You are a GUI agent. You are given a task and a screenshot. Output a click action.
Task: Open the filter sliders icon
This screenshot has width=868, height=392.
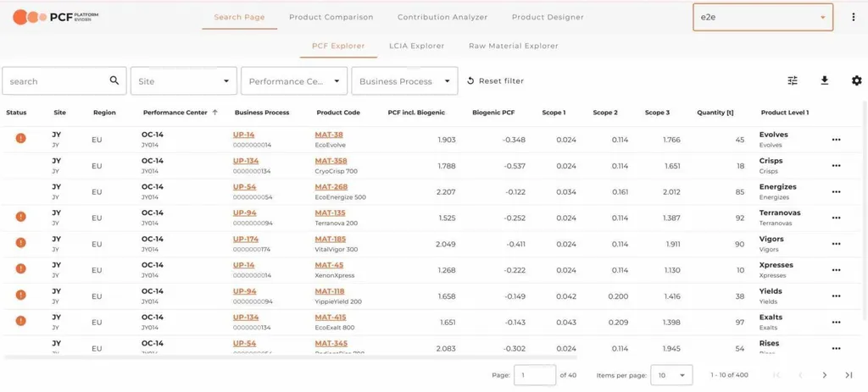(793, 80)
